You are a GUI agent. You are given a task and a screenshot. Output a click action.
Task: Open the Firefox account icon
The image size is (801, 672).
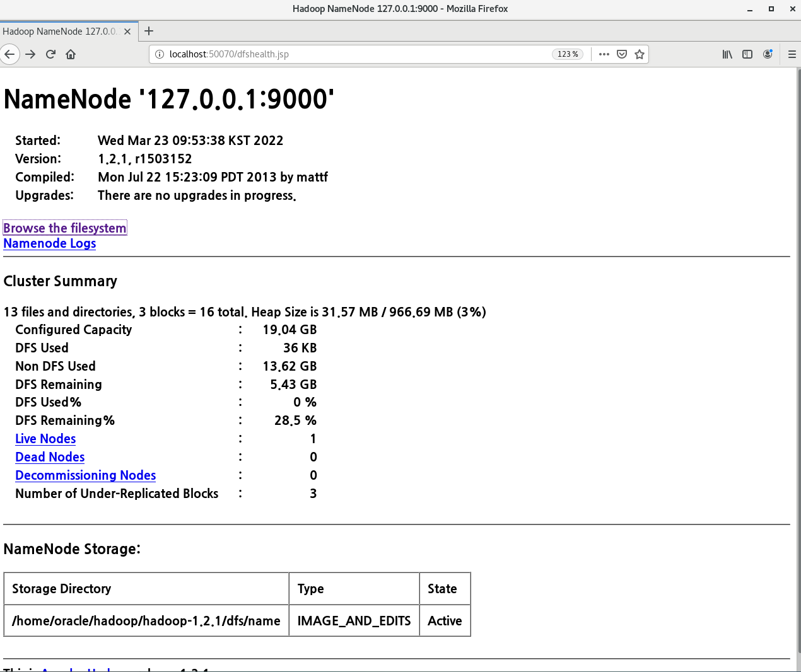pyautogui.click(x=768, y=54)
